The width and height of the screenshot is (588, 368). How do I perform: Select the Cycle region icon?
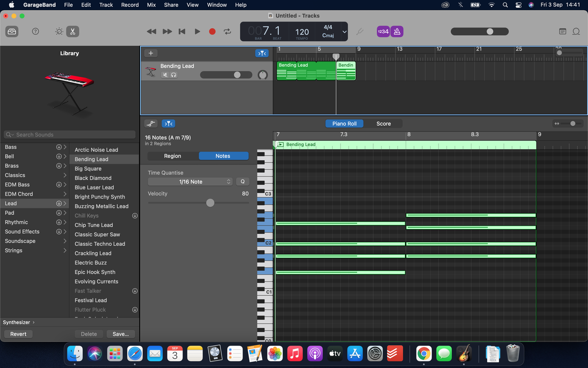click(x=227, y=31)
